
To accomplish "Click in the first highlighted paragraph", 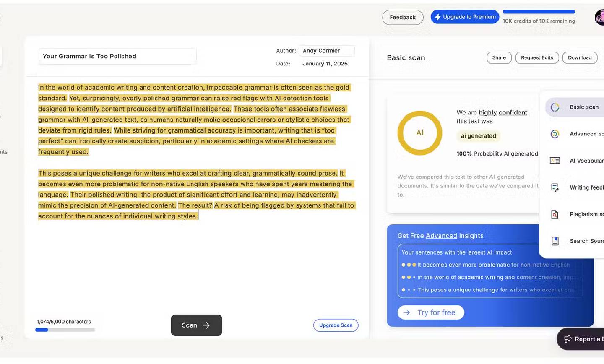I will (x=195, y=120).
